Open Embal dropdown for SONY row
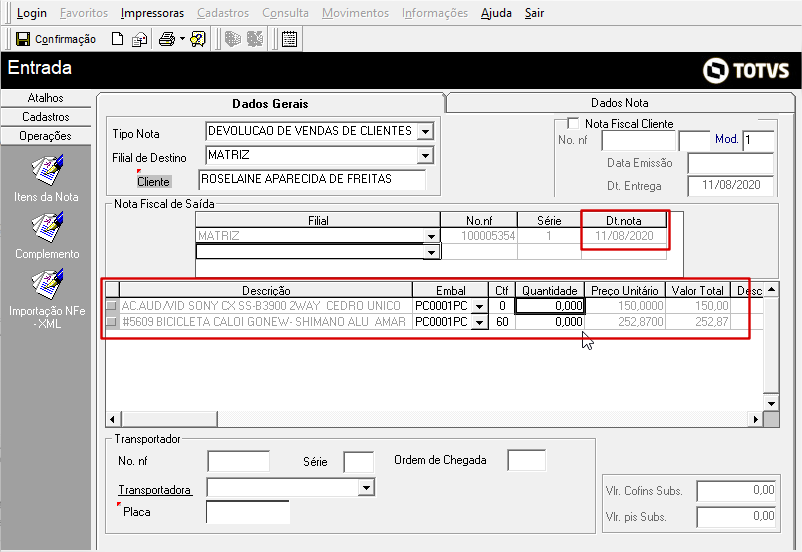The image size is (802, 552). [x=479, y=306]
